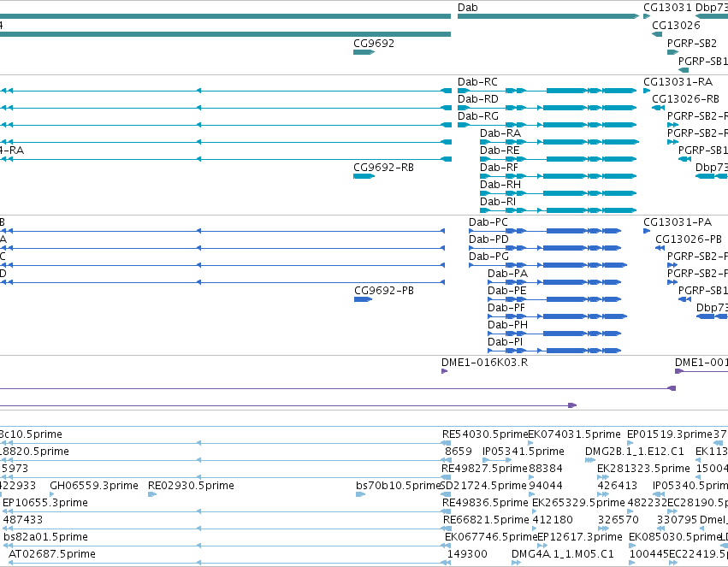Select the bs70b10.5prime EST
This screenshot has width=728, height=567.
(360, 494)
